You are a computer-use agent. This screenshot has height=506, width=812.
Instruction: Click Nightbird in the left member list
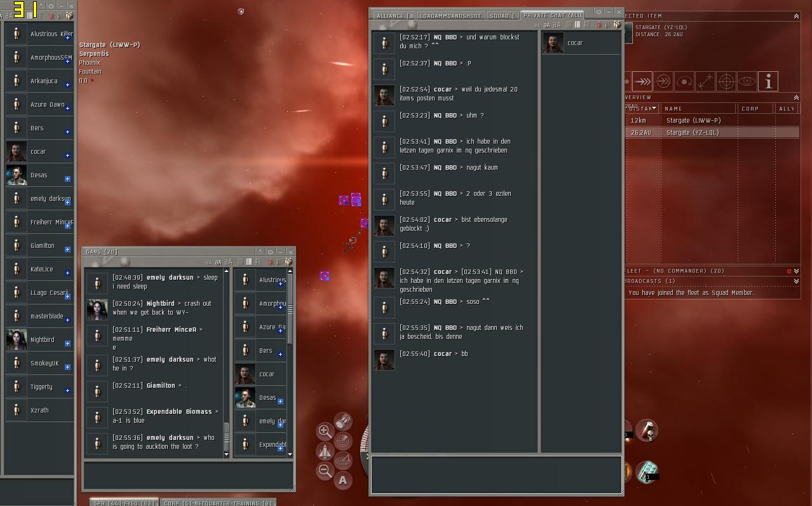pyautogui.click(x=38, y=339)
